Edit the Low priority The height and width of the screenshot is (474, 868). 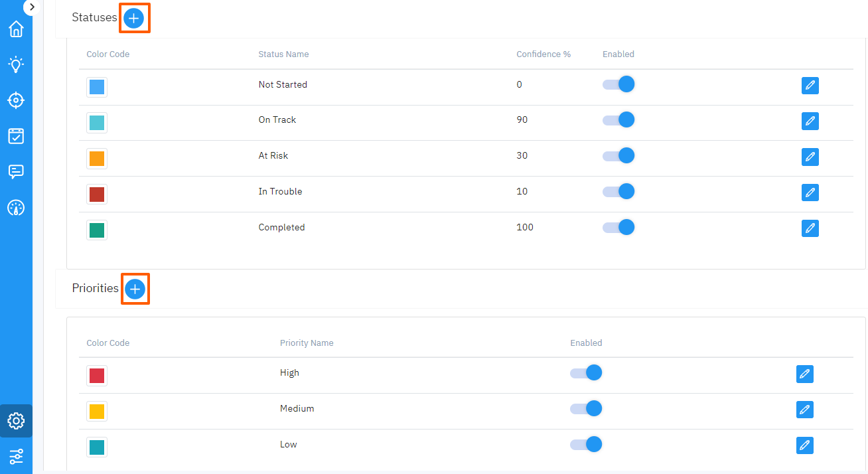tap(804, 445)
